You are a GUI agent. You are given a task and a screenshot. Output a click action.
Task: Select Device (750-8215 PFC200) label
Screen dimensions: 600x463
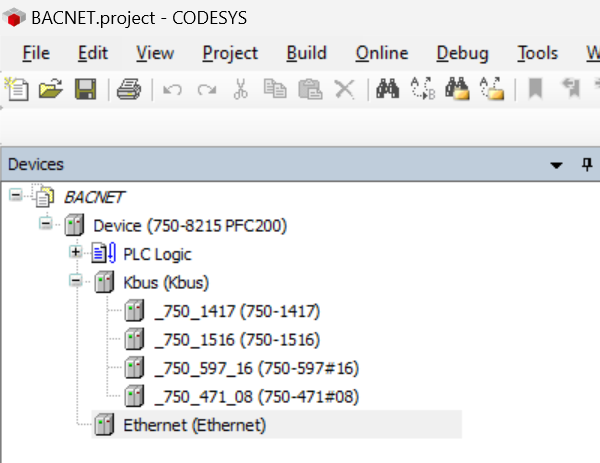click(190, 226)
